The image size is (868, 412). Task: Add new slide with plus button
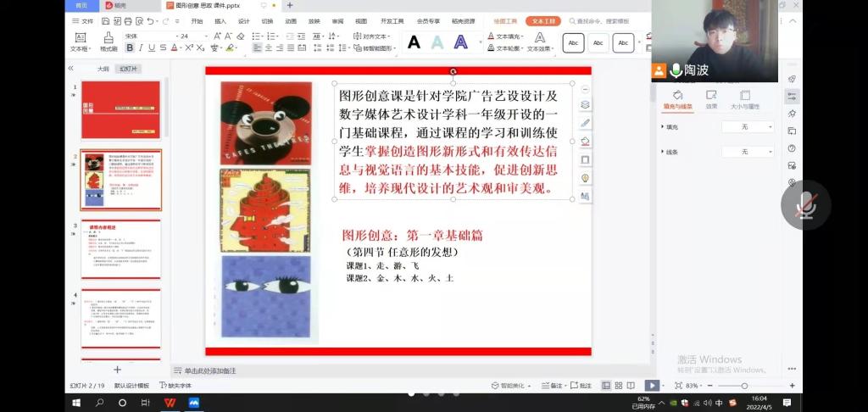(117, 370)
